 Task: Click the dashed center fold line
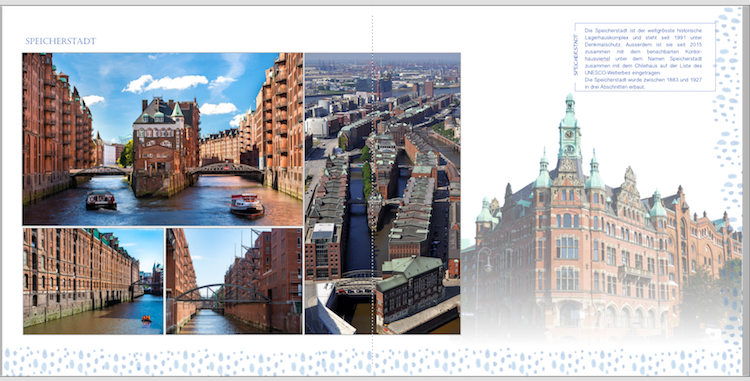click(372, 191)
